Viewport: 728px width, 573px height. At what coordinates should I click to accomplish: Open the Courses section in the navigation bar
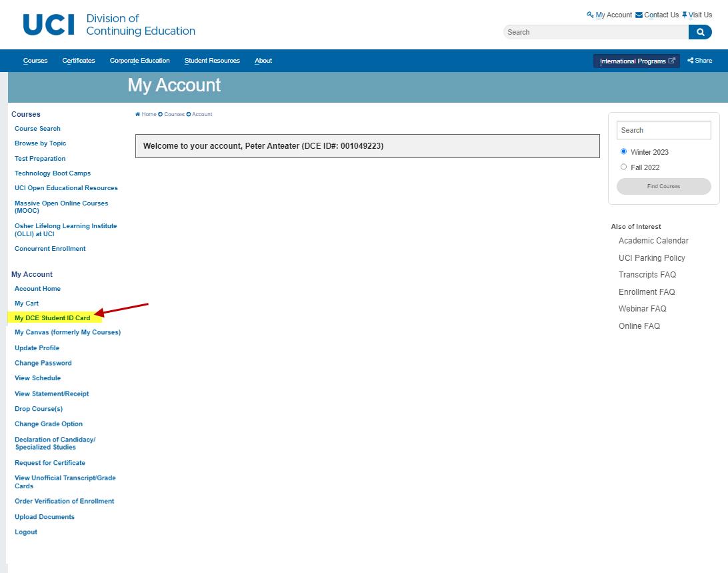tap(35, 60)
